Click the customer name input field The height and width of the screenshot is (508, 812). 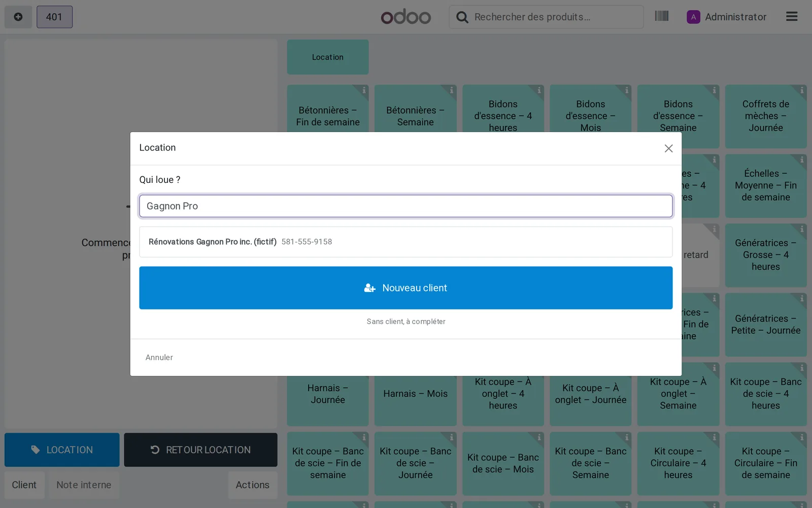[x=406, y=206]
